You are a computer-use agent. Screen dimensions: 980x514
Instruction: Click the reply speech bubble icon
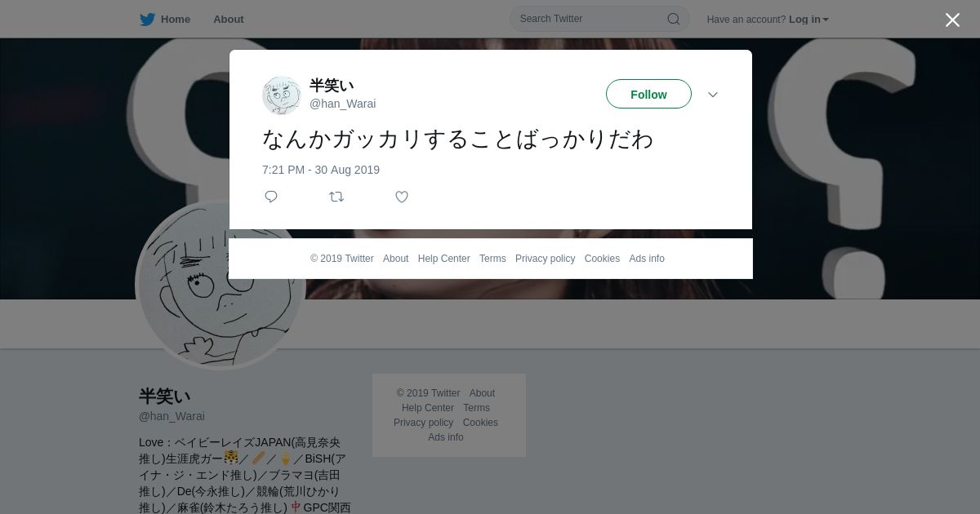(271, 197)
